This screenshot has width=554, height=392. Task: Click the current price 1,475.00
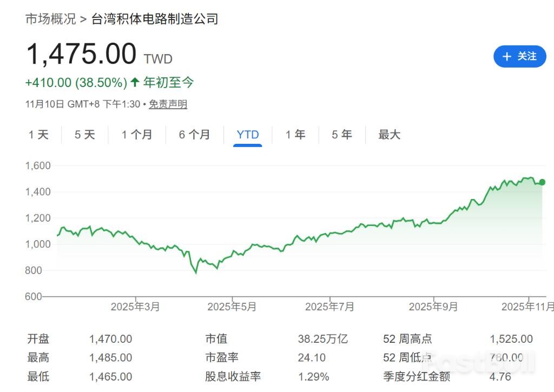pos(82,53)
